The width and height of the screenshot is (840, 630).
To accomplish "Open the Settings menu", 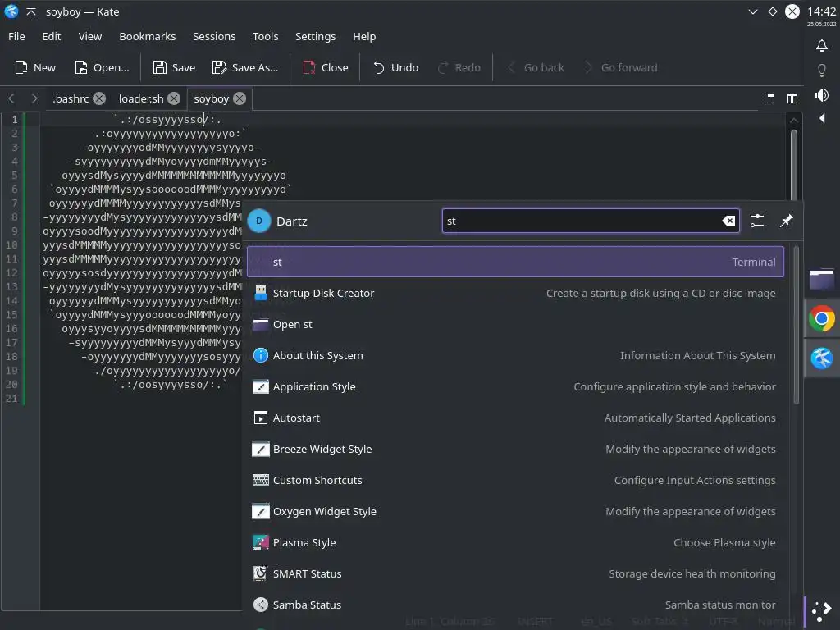I will point(316,36).
